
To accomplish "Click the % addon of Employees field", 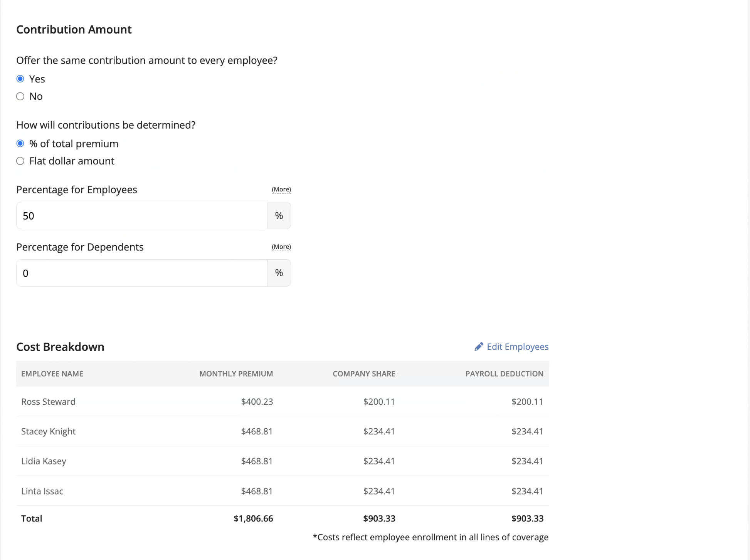I will pos(279,216).
